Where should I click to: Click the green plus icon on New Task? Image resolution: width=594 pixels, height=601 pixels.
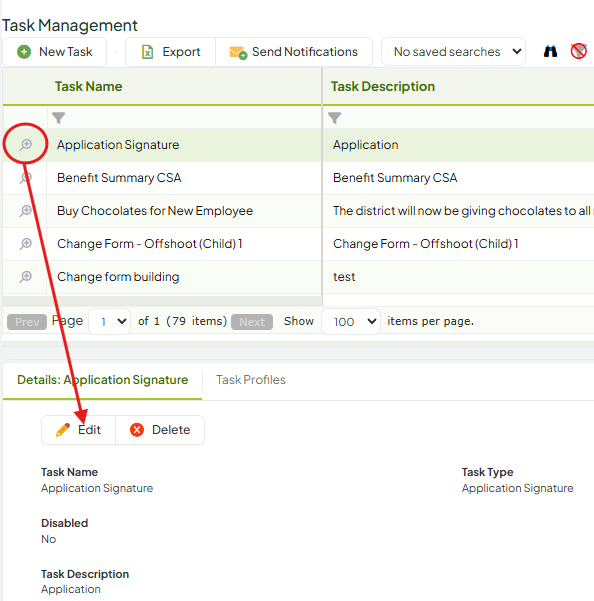(x=24, y=52)
